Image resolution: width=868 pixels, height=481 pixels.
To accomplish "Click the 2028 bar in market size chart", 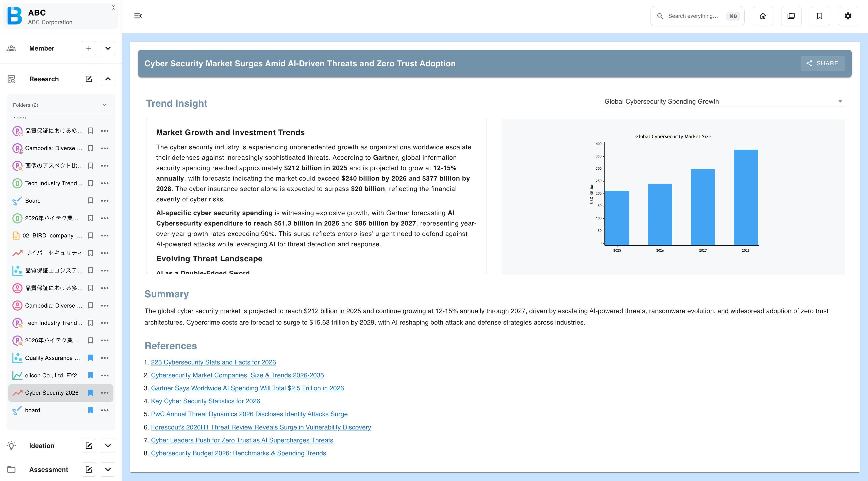I will click(746, 198).
